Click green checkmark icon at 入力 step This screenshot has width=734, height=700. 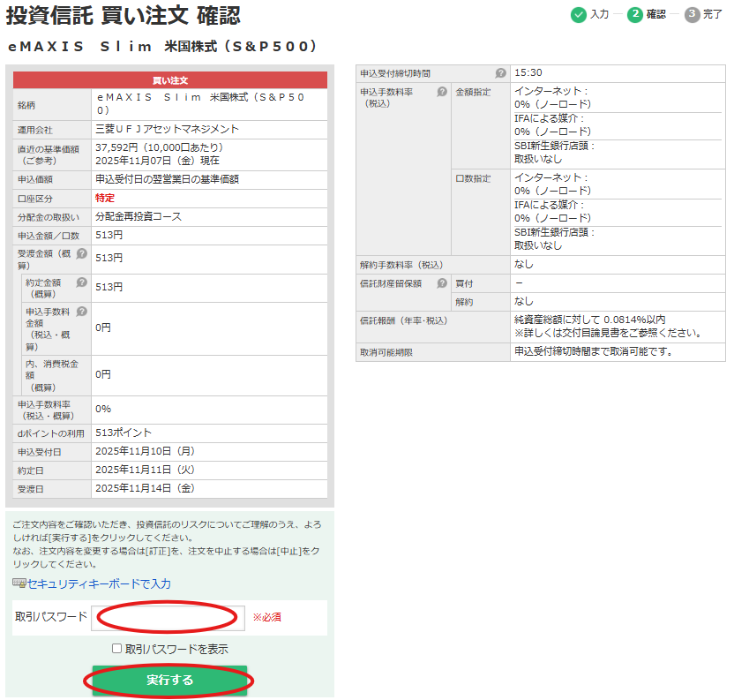[x=578, y=14]
